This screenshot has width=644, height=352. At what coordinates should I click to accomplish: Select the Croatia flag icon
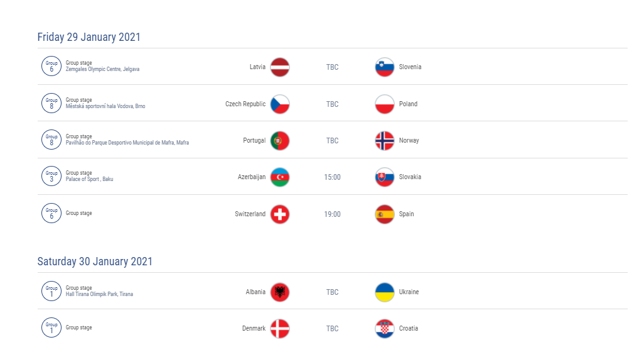tap(384, 329)
